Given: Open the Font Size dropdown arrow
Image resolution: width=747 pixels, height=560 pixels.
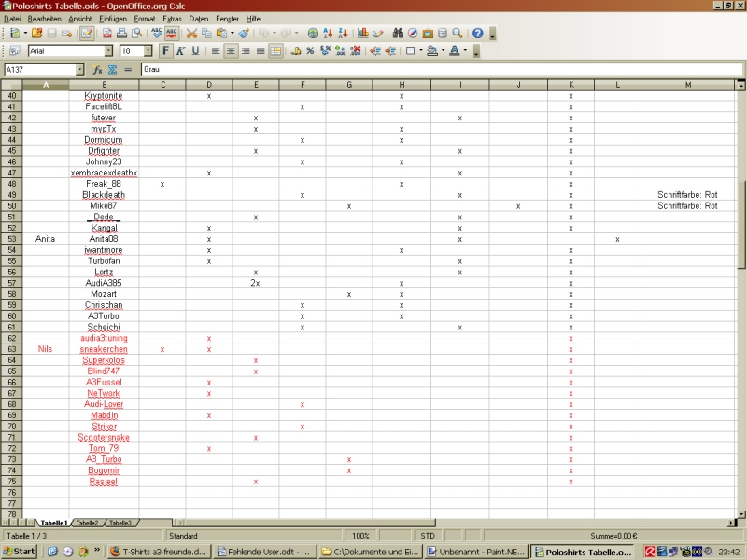Looking at the screenshot, I should tap(148, 51).
